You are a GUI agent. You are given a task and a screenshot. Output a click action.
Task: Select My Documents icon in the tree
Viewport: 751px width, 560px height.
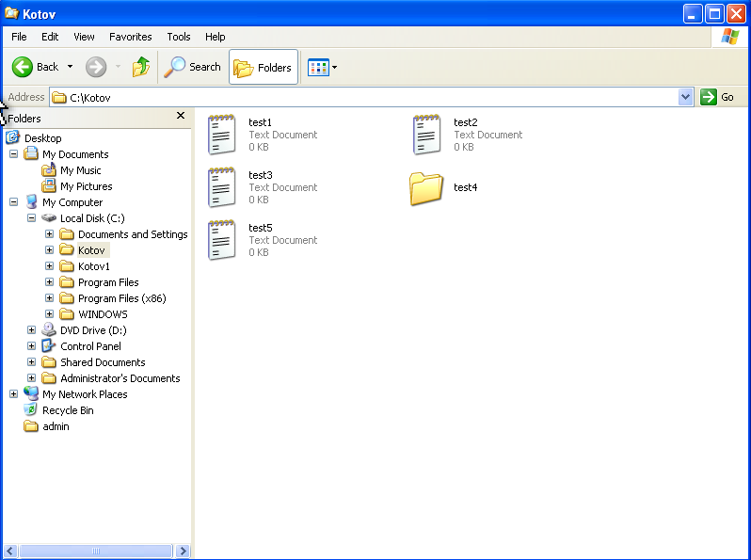pyautogui.click(x=31, y=153)
